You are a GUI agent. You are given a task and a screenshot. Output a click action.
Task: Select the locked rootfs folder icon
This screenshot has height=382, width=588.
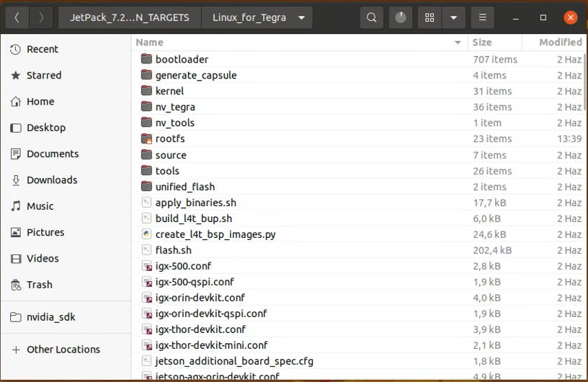point(146,138)
